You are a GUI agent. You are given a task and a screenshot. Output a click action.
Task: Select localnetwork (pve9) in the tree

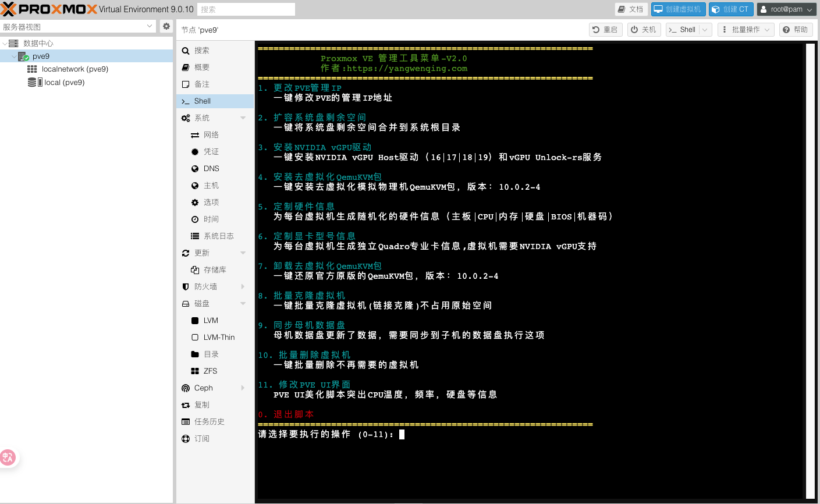click(74, 69)
